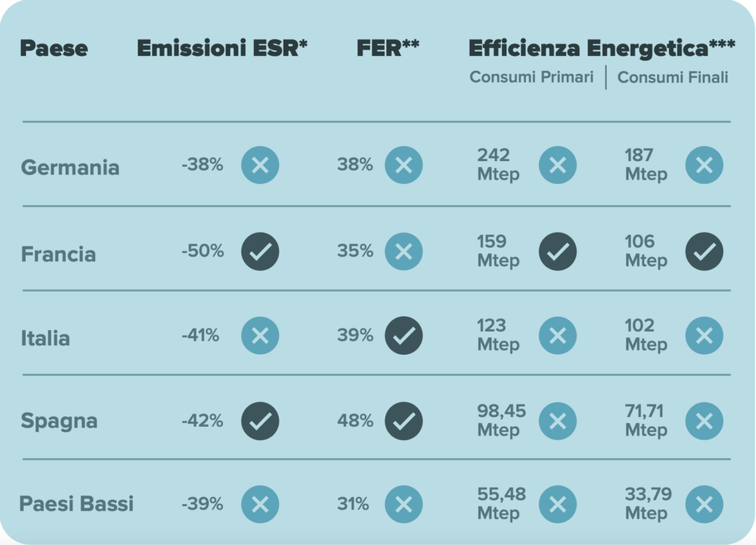Select the Emissioni ESR* column header

(x=222, y=49)
